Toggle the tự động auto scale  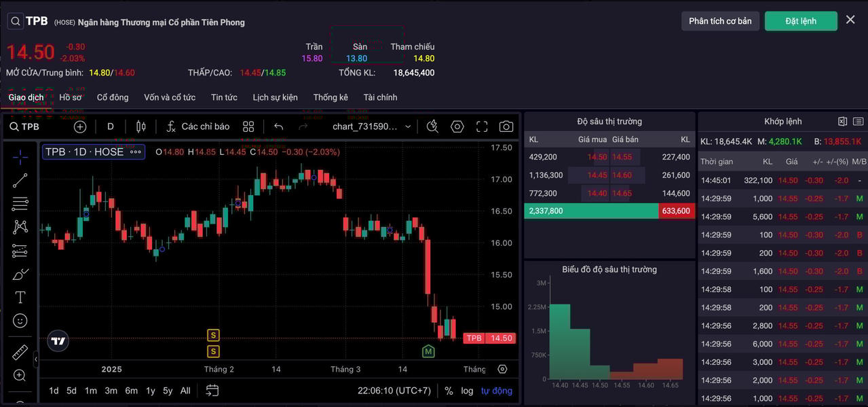click(497, 391)
